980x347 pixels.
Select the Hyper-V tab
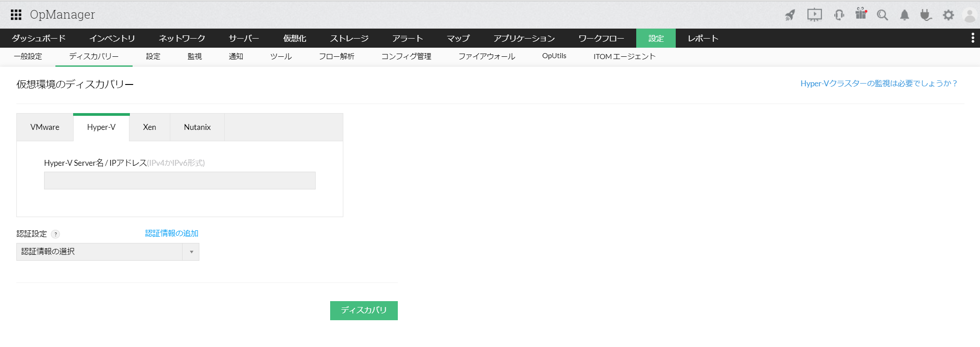(x=101, y=127)
